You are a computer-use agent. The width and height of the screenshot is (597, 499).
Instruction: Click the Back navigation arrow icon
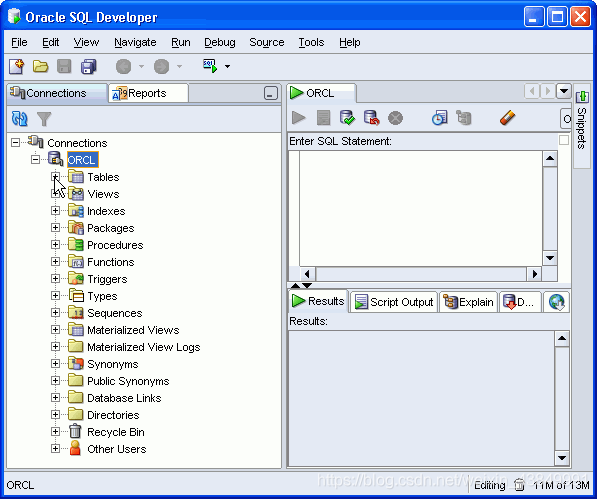(x=123, y=67)
